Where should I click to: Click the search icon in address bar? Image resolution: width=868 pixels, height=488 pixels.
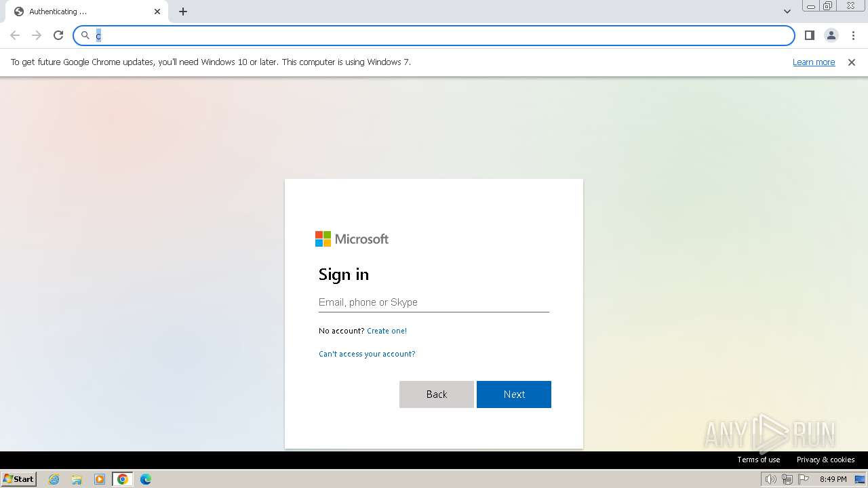85,35
